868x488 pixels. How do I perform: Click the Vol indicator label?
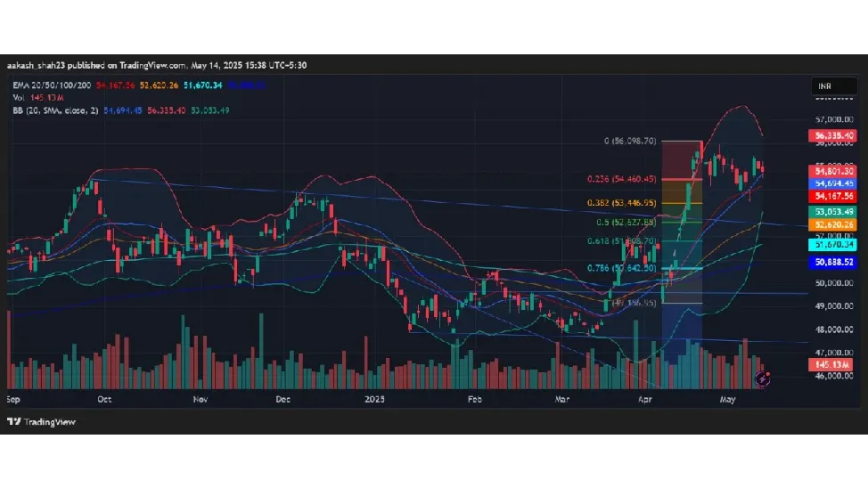click(18, 97)
